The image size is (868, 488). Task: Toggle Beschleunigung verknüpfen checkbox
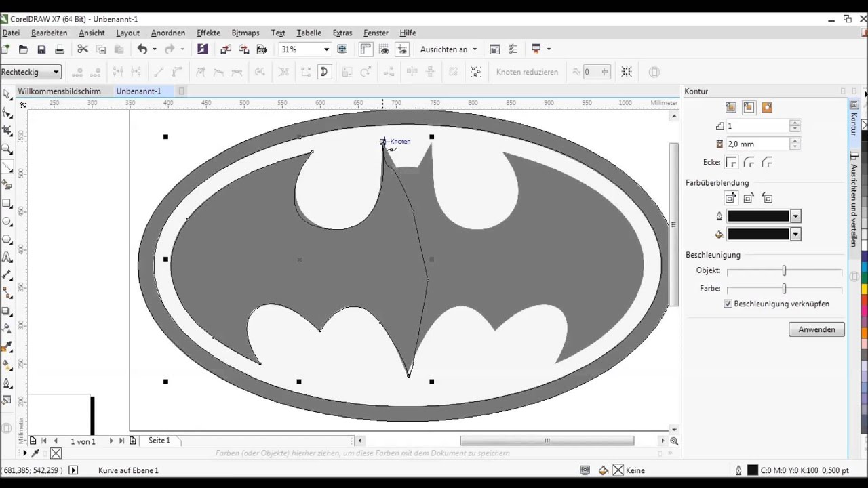click(x=728, y=304)
